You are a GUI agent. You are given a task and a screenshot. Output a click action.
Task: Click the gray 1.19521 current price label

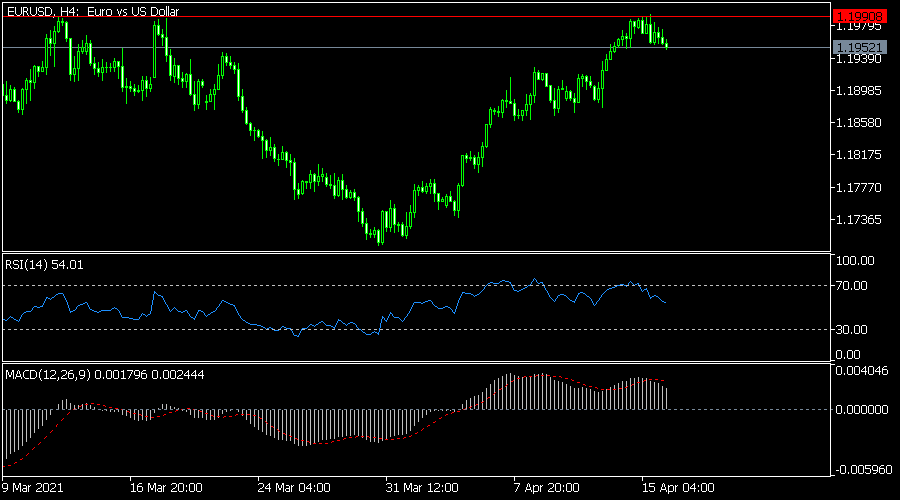click(859, 47)
